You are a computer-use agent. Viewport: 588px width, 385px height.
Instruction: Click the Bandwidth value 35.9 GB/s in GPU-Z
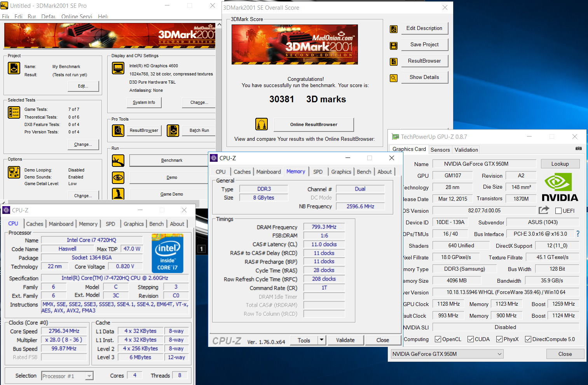552,280
